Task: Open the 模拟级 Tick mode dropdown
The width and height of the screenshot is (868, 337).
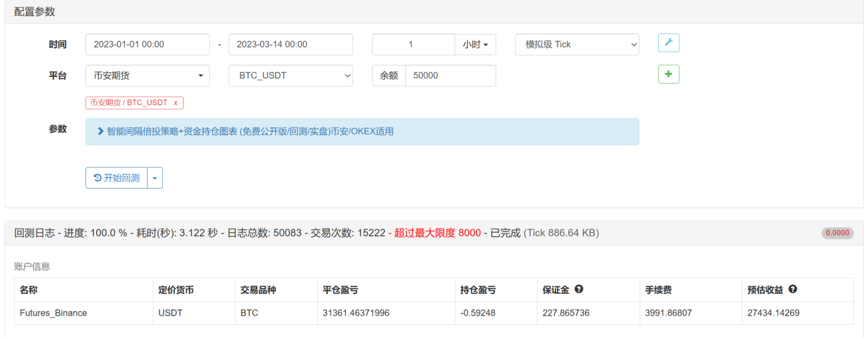Action: (x=577, y=45)
